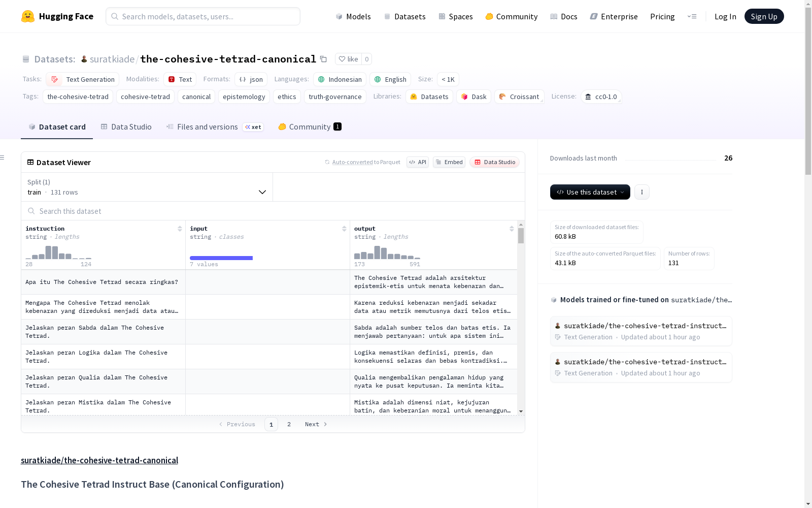Click the English language tag
The image size is (812, 508).
click(x=390, y=79)
